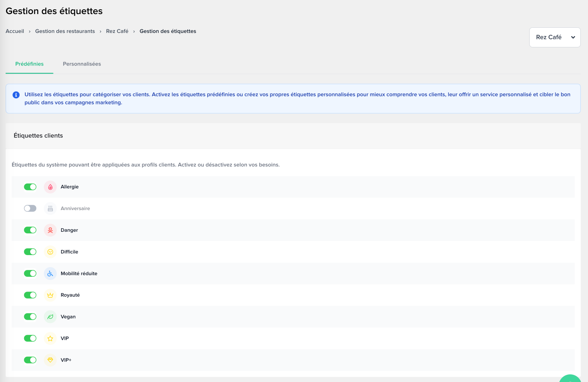Open Gestion des restaurants breadcrumb link
The width and height of the screenshot is (588, 382).
pyautogui.click(x=65, y=31)
